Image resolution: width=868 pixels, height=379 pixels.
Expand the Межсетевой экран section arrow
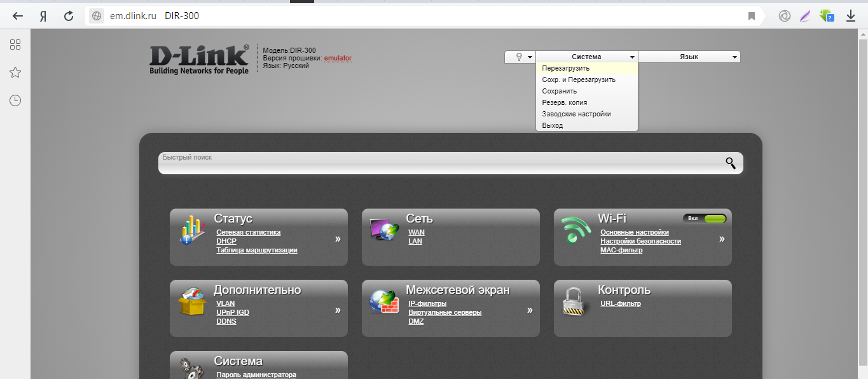pyautogui.click(x=530, y=310)
